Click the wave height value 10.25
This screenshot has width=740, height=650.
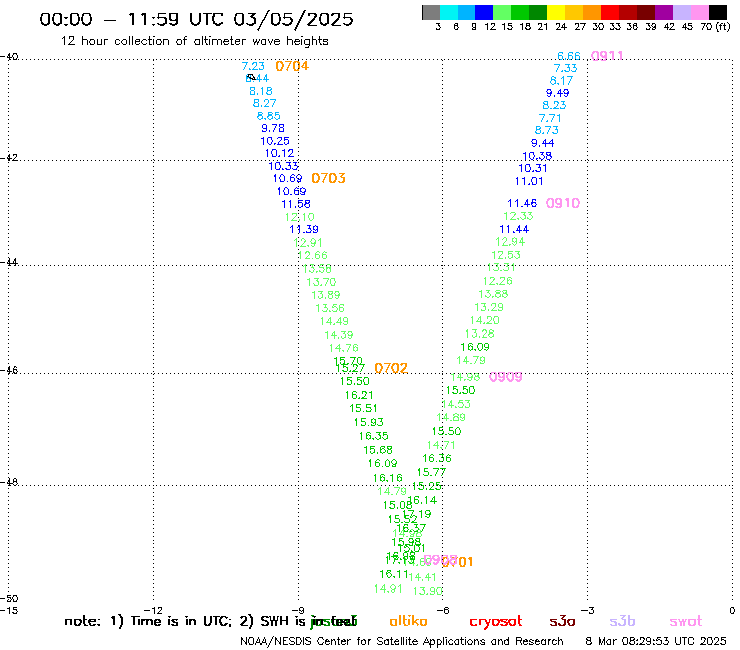click(275, 141)
